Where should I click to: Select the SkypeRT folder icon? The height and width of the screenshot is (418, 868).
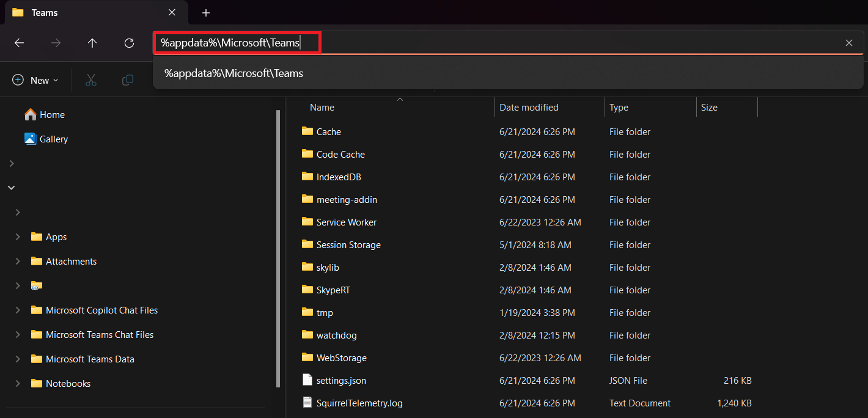[307, 290]
